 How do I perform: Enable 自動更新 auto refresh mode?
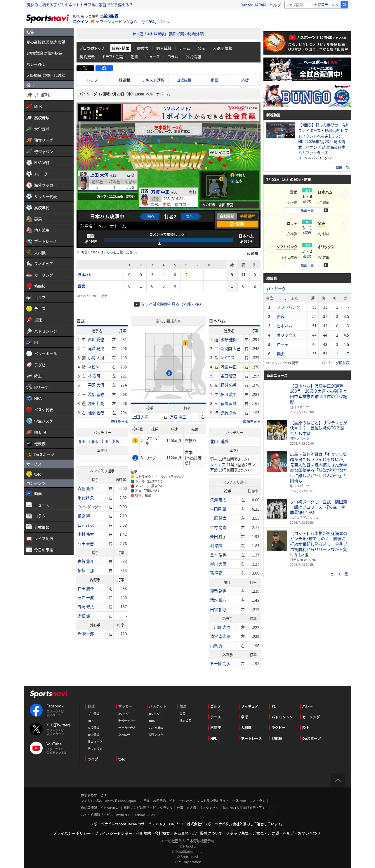227,216
